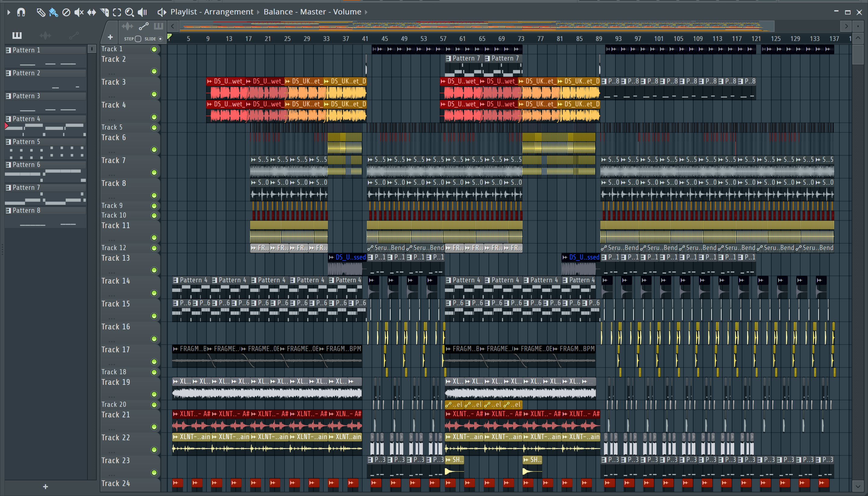This screenshot has width=868, height=496.
Task: Click bar 89 on the timeline ruler
Action: (x=599, y=39)
